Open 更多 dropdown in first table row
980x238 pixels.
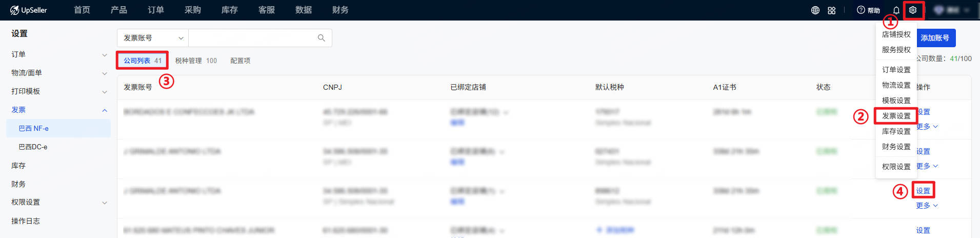coord(927,127)
